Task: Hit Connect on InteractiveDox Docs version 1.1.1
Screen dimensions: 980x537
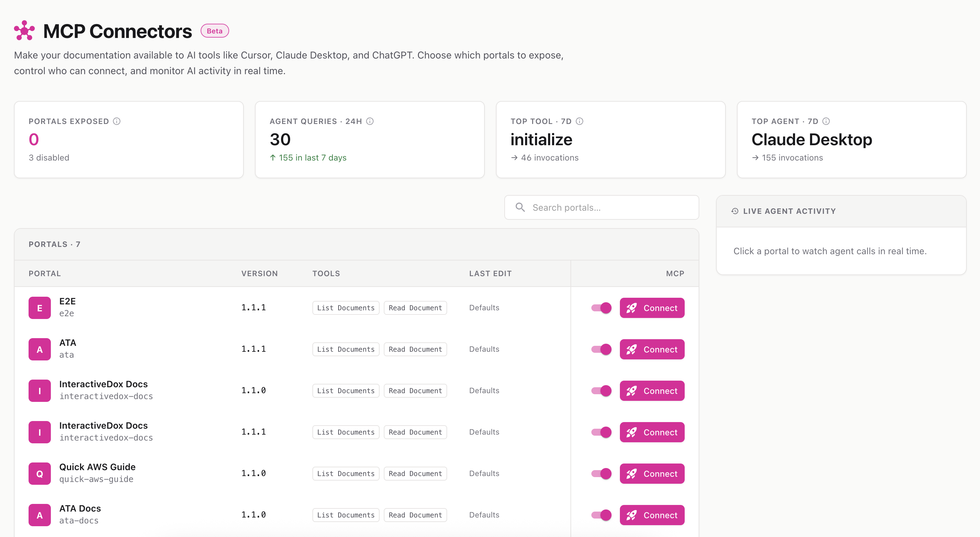Action: tap(652, 432)
